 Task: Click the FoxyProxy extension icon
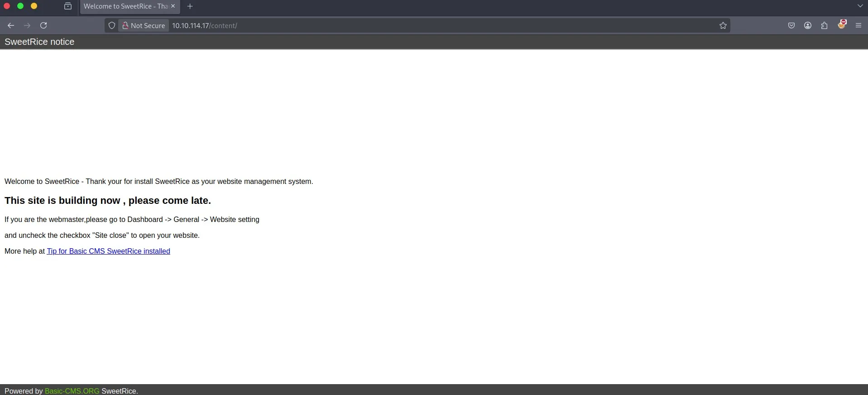(842, 24)
